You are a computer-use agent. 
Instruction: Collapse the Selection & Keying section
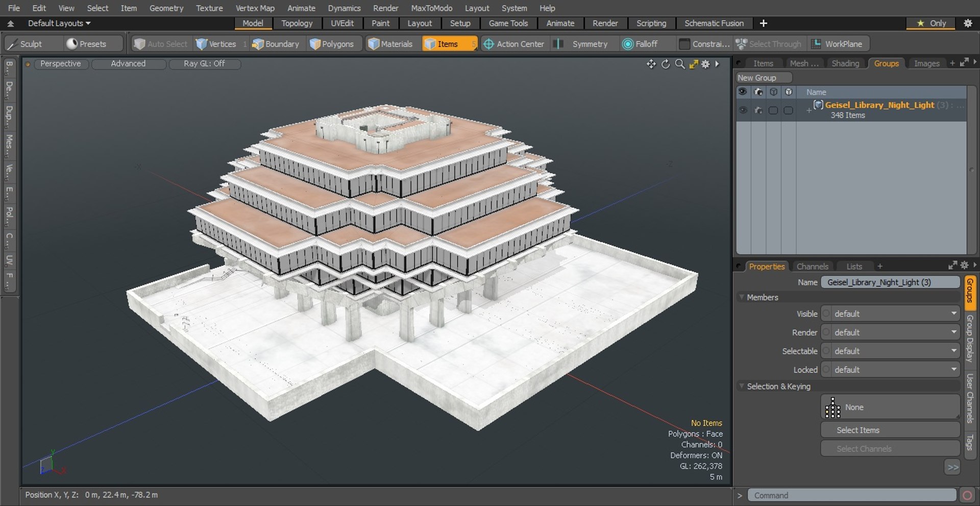pos(742,386)
